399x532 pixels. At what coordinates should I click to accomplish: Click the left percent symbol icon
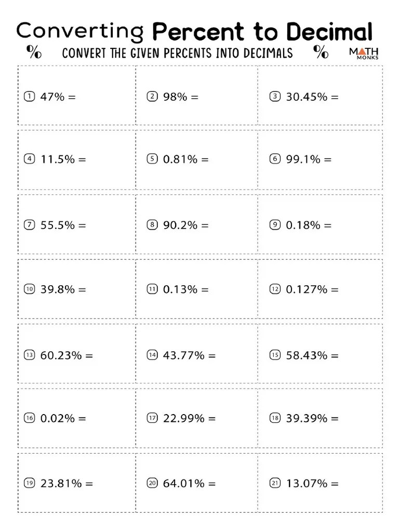pyautogui.click(x=34, y=52)
